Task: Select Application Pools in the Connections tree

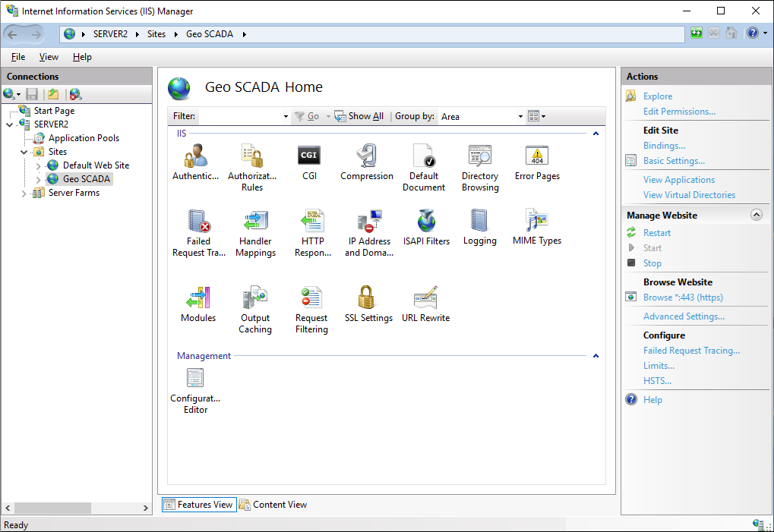Action: [x=84, y=138]
